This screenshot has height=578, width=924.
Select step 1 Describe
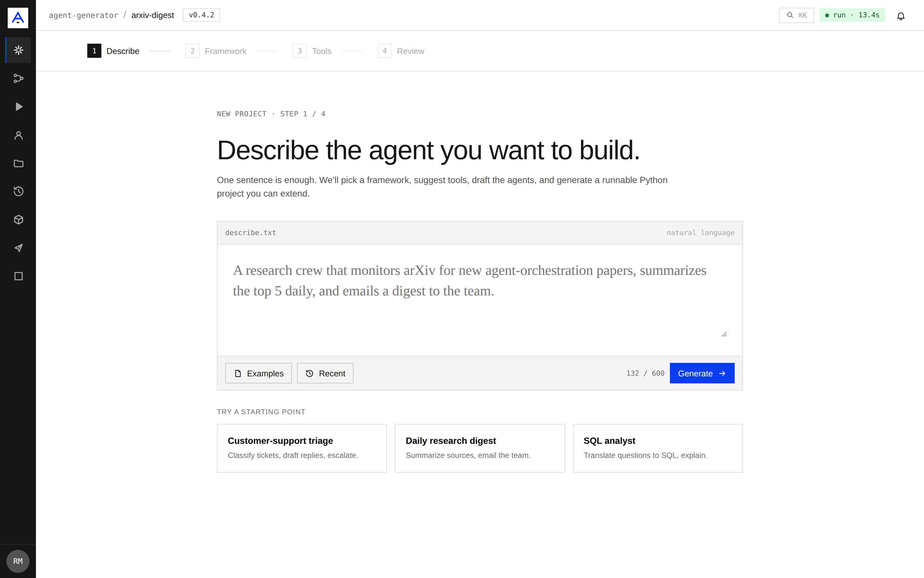click(x=113, y=51)
